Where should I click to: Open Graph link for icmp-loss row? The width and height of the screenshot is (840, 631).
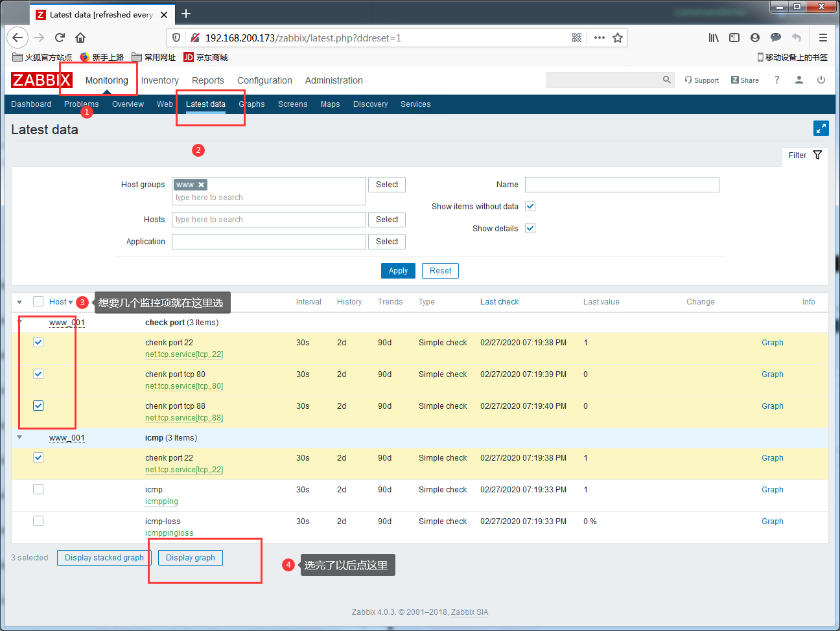pos(773,522)
